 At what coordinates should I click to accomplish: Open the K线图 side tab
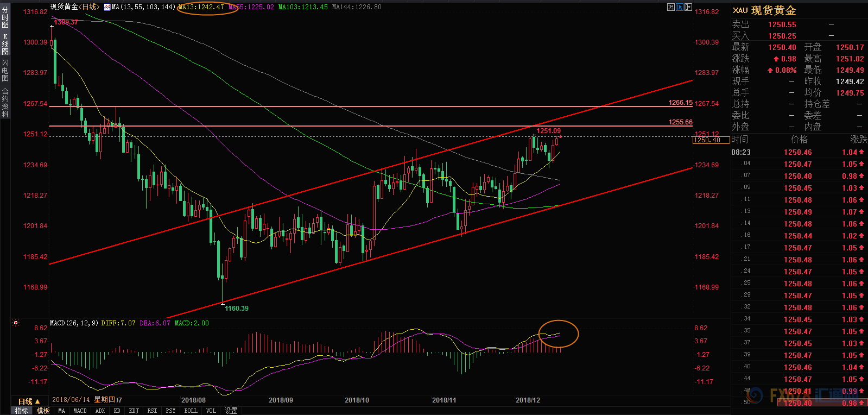[x=5, y=44]
